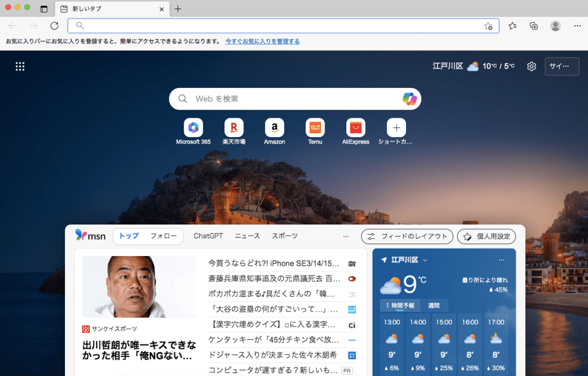Select the トップ feed tab
Viewport: 588px width, 376px height.
click(129, 236)
